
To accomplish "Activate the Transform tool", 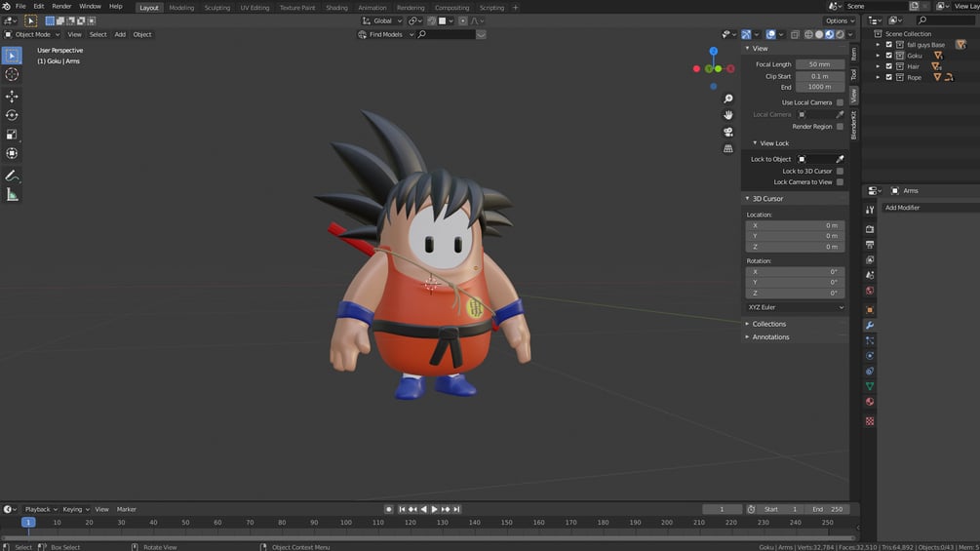I will pyautogui.click(x=12, y=153).
